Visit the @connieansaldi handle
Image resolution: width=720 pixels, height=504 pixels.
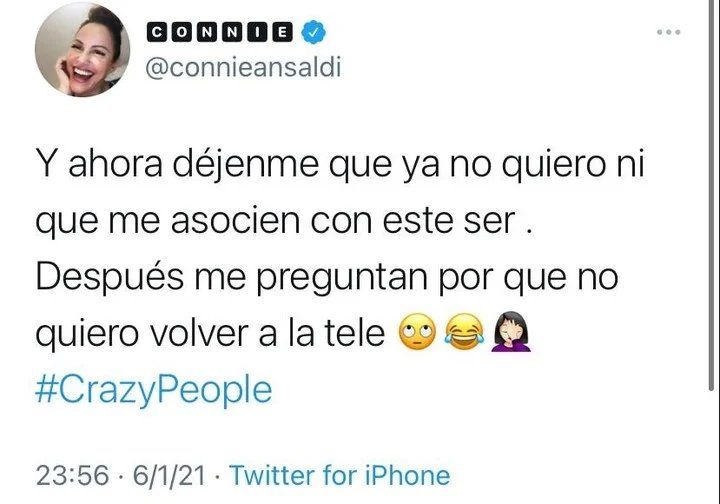[243, 68]
